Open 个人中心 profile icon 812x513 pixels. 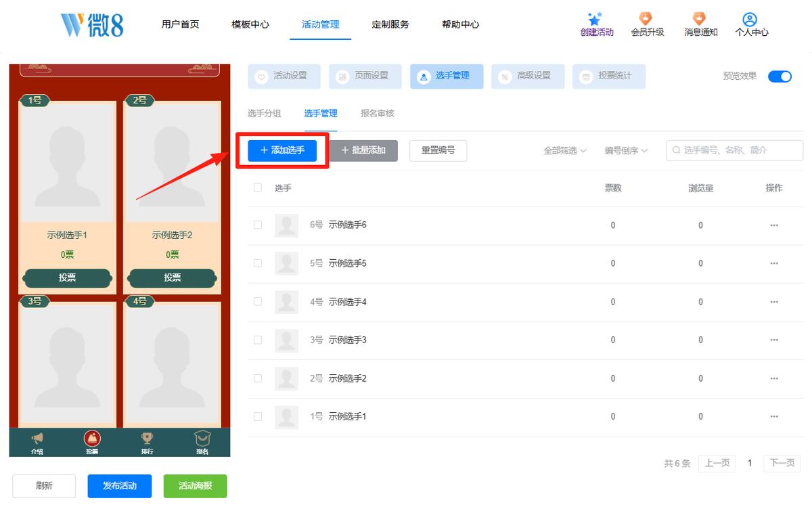point(750,19)
